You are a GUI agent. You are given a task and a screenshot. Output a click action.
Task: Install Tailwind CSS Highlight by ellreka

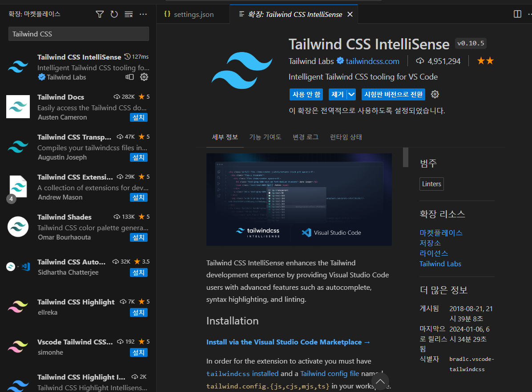coord(138,312)
